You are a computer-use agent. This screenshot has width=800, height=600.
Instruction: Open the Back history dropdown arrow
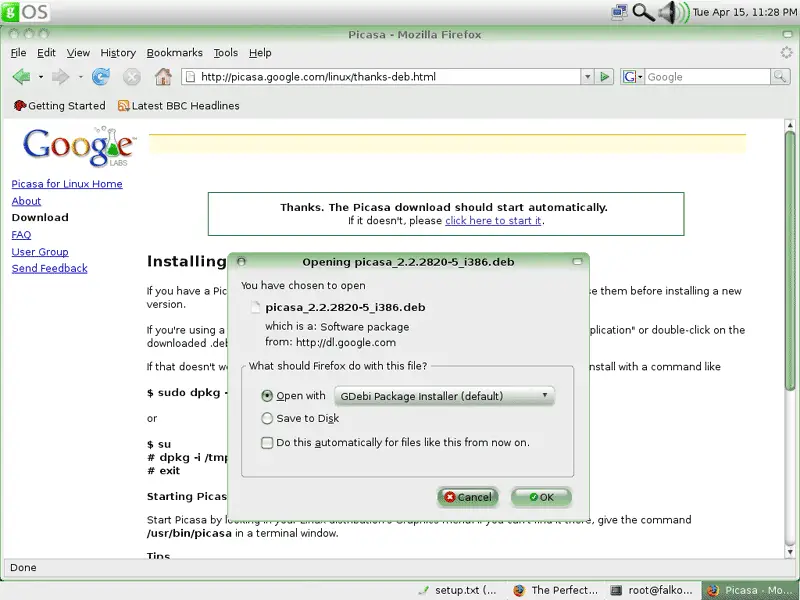point(41,77)
